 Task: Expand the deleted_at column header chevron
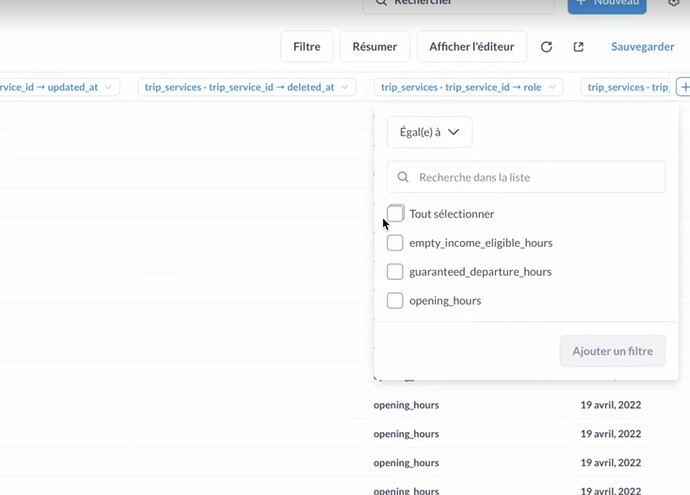tap(345, 87)
